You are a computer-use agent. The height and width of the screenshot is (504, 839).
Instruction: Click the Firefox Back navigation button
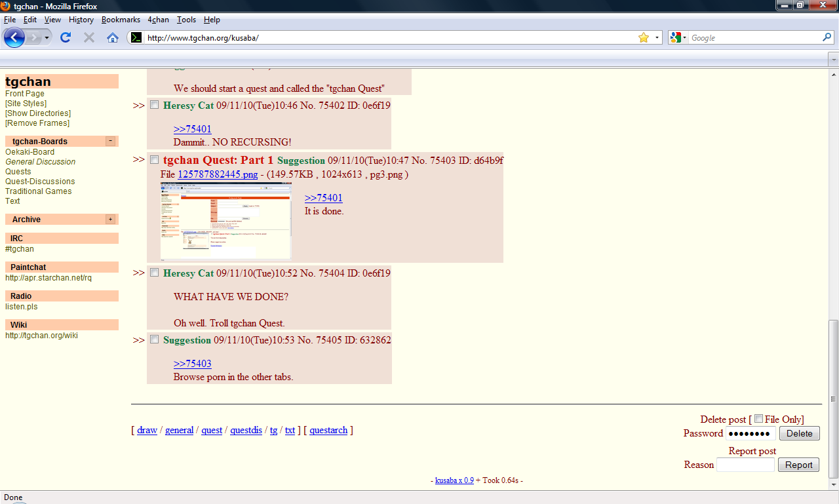[14, 37]
